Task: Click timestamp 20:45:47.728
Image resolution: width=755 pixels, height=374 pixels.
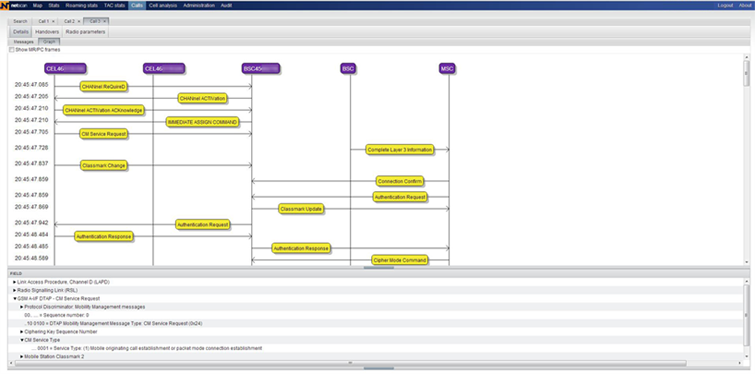Action: 31,148
